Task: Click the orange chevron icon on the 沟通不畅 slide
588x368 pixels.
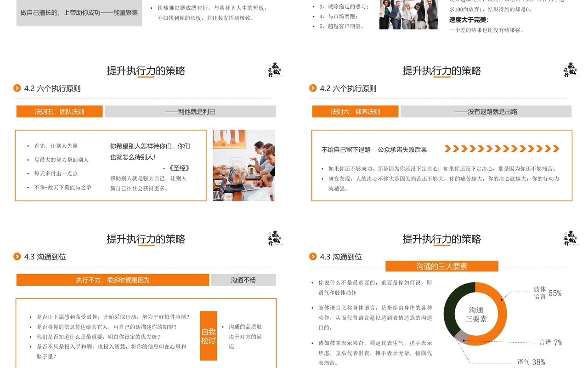Action: point(17,257)
